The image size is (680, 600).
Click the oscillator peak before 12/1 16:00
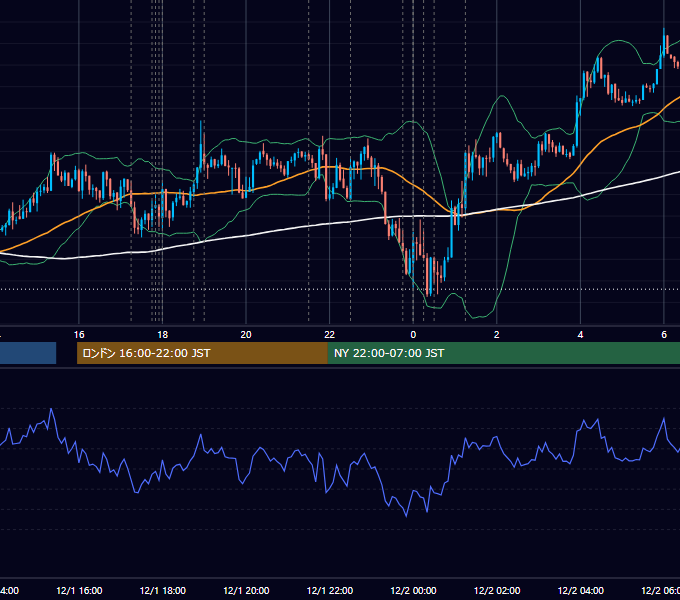click(x=51, y=409)
